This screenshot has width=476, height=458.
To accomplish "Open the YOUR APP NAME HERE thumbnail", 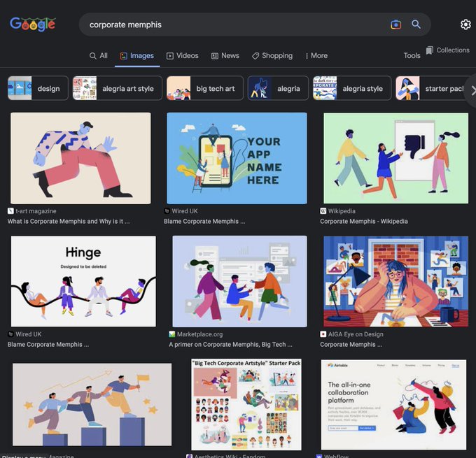I will tap(237, 158).
